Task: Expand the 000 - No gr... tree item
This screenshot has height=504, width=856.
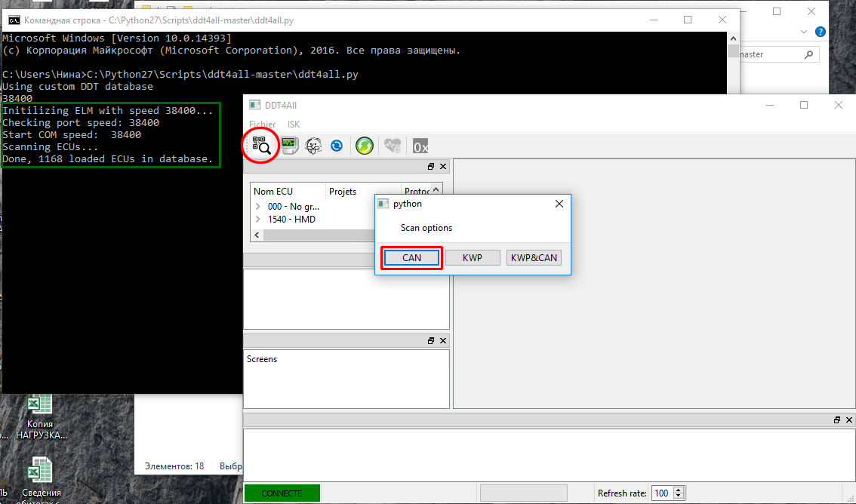Action: point(257,207)
